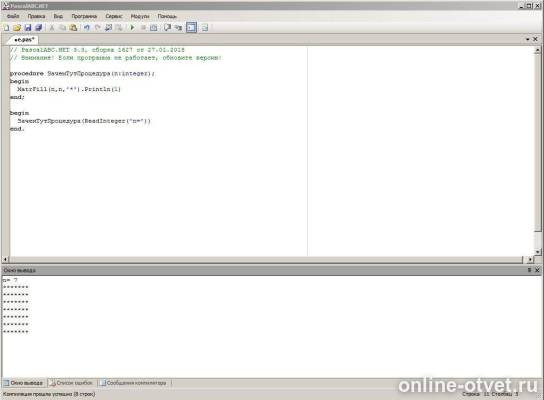Image resolution: width=544 pixels, height=400 pixels.
Task: Click the editor vertical scrollbar up arrow
Action: pyautogui.click(x=537, y=50)
